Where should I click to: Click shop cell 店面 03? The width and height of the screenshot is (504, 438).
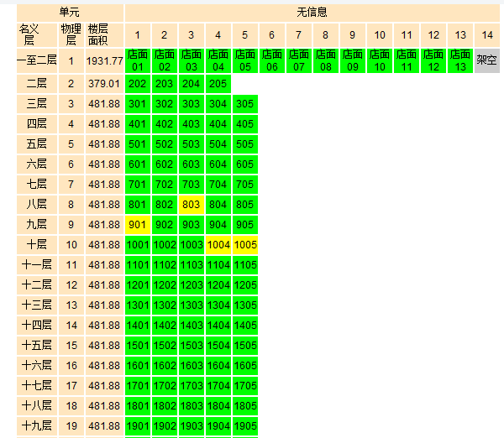point(192,60)
